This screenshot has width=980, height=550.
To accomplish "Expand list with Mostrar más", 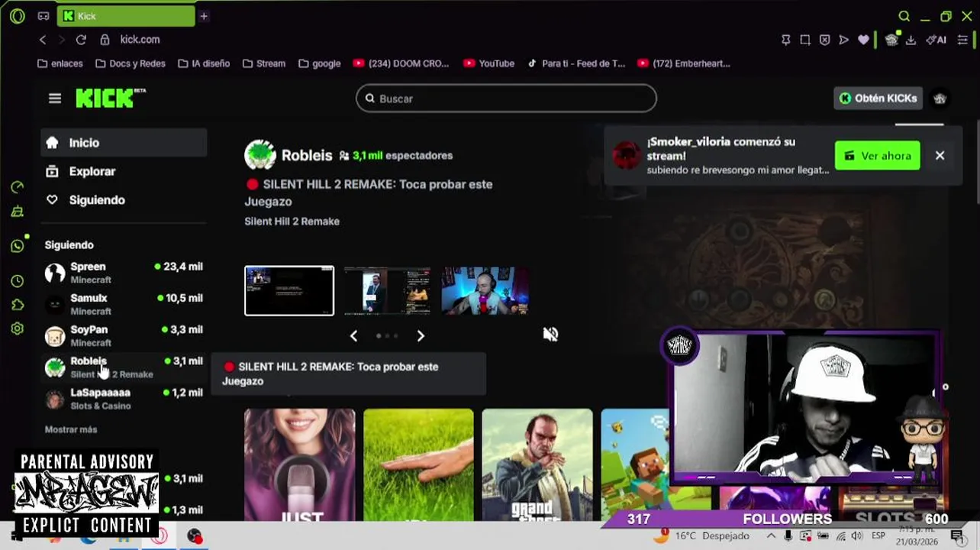I will (71, 429).
